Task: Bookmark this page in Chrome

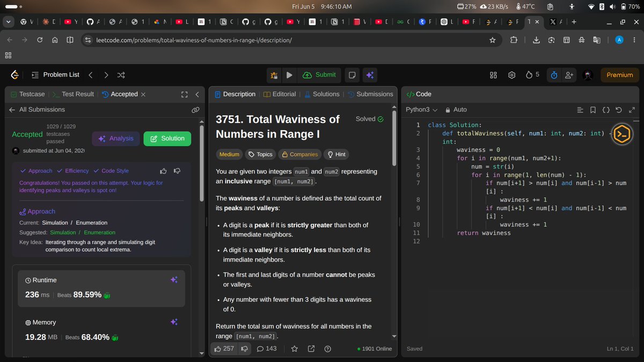Action: click(493, 40)
